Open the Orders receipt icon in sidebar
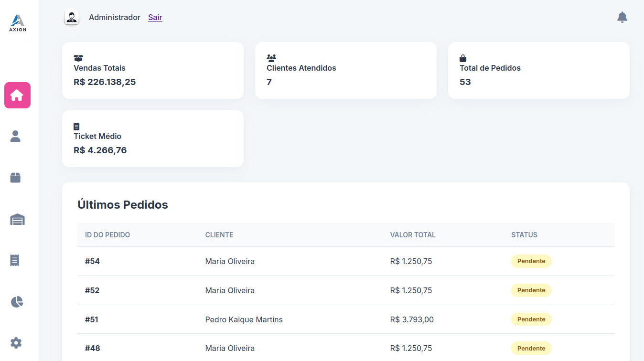Screen dimensions: 644x361 (x=16, y=260)
